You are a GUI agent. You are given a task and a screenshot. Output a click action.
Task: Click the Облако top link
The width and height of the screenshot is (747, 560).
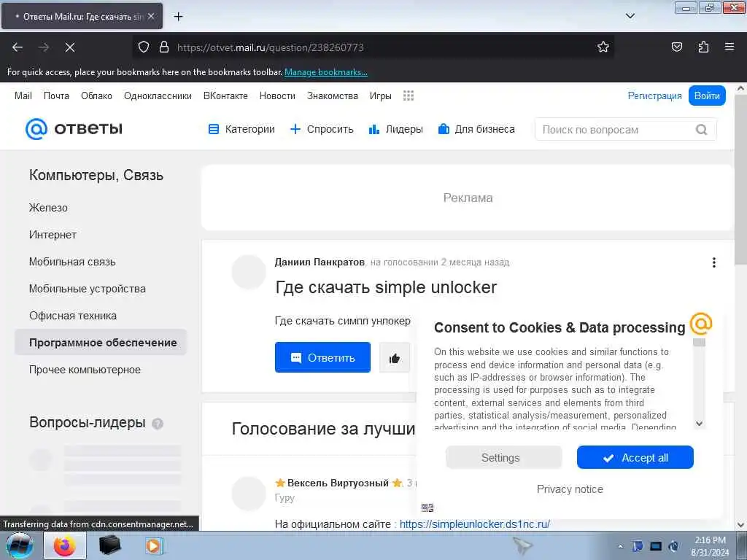coord(96,96)
